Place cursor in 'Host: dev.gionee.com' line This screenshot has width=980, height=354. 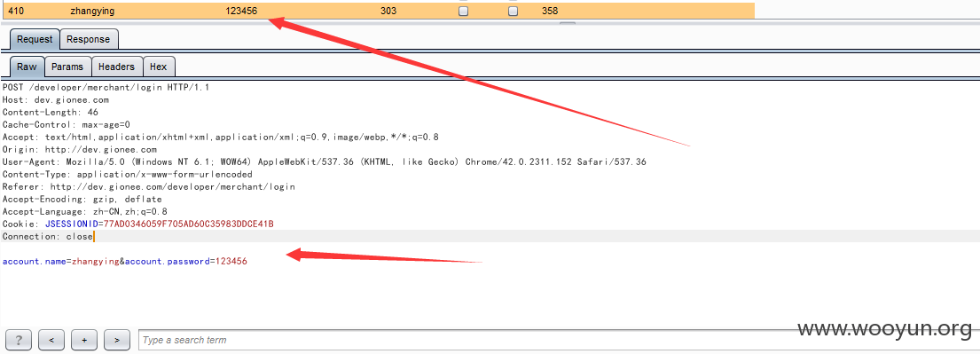(56, 100)
